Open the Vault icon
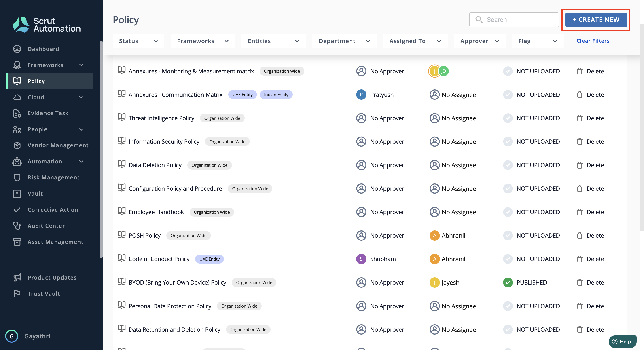 tap(17, 194)
